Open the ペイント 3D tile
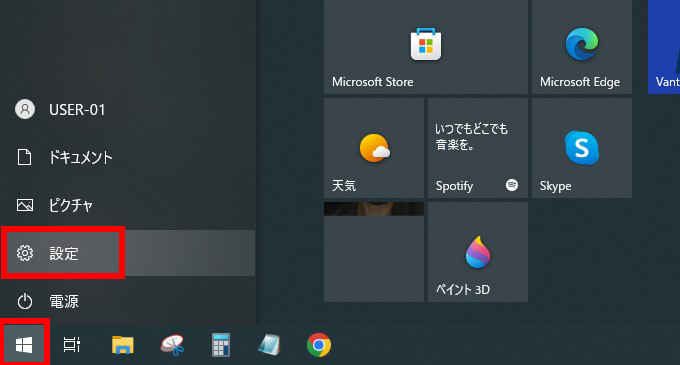Image resolution: width=680 pixels, height=365 pixels. (x=478, y=252)
